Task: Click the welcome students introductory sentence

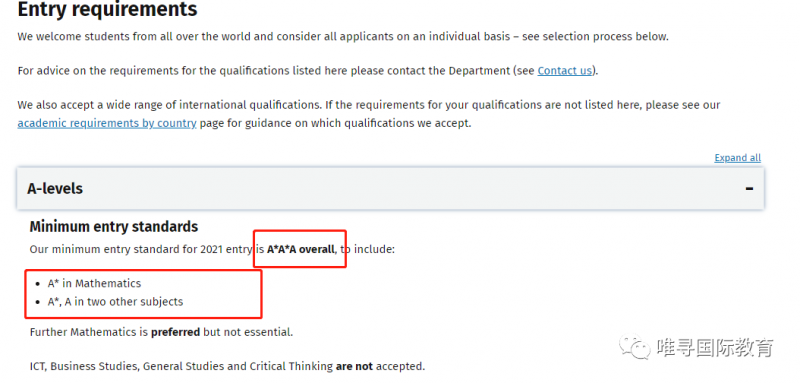Action: click(343, 37)
